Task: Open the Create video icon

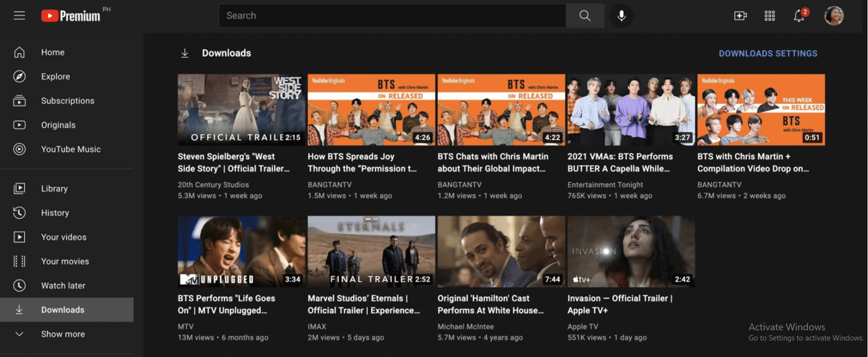Action: click(x=740, y=16)
